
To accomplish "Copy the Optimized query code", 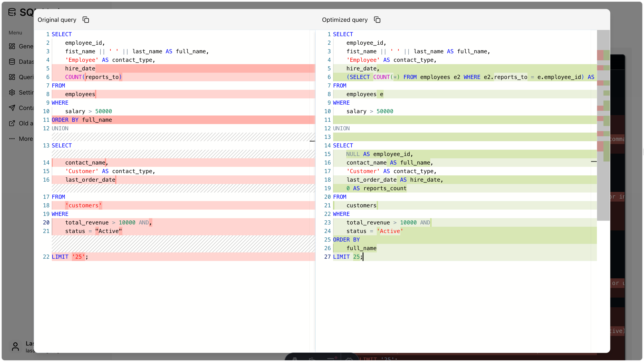I will (x=377, y=19).
